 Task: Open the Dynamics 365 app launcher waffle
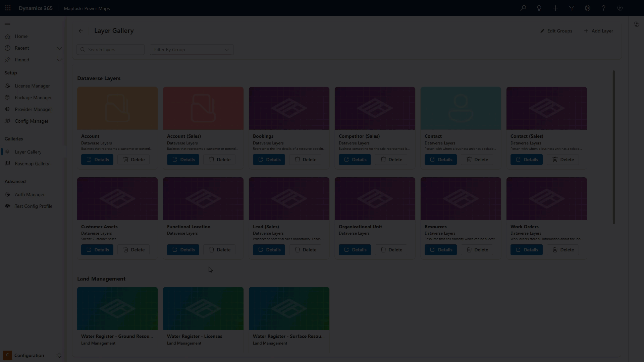click(x=8, y=8)
